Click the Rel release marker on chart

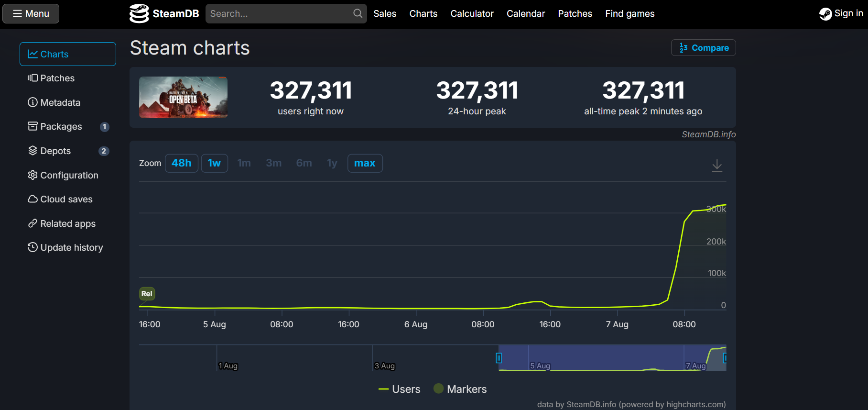pos(147,294)
